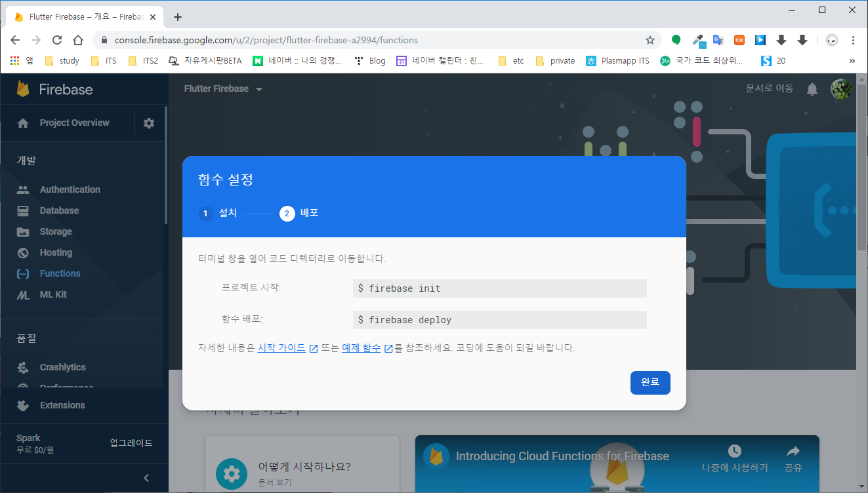Show more bookmarks with chevron
868x493 pixels.
tap(852, 61)
